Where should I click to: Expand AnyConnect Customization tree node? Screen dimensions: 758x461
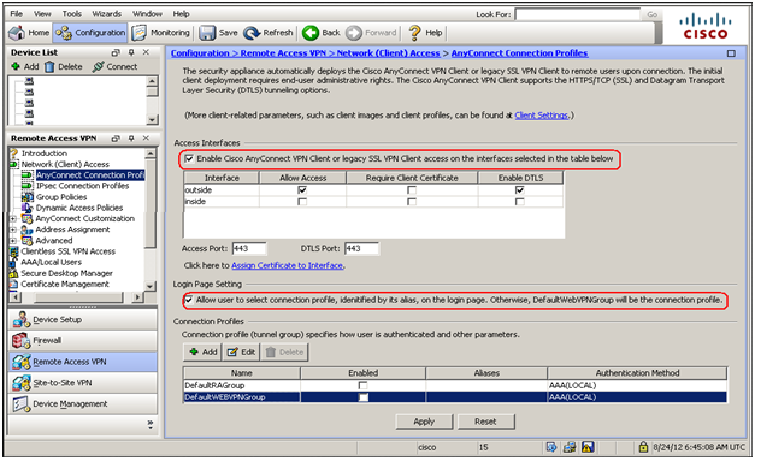[x=14, y=218]
